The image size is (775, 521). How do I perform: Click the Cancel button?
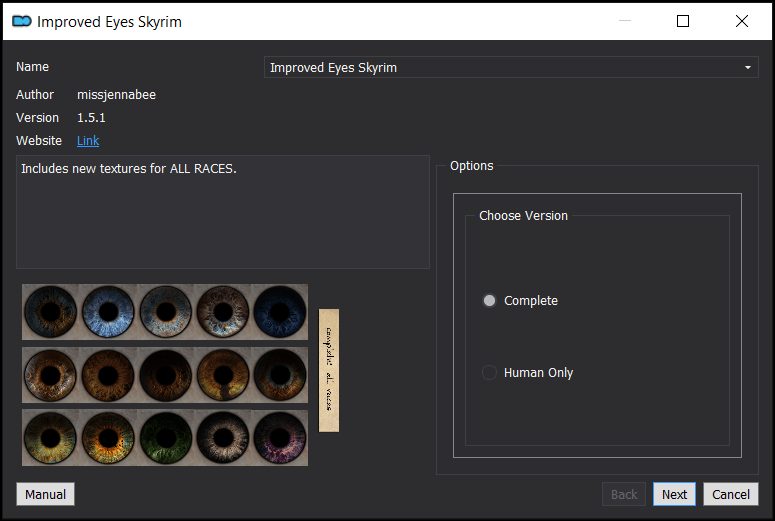point(731,494)
